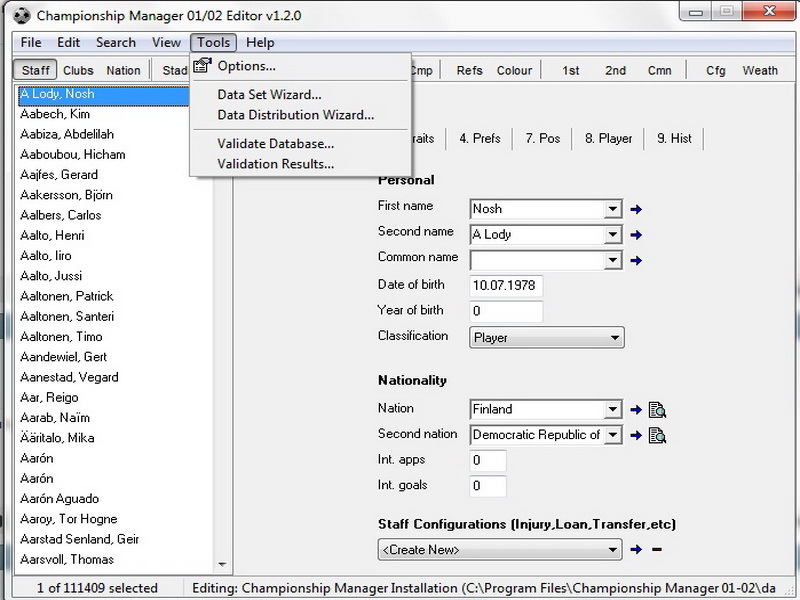Click the Year of birth field

point(506,311)
